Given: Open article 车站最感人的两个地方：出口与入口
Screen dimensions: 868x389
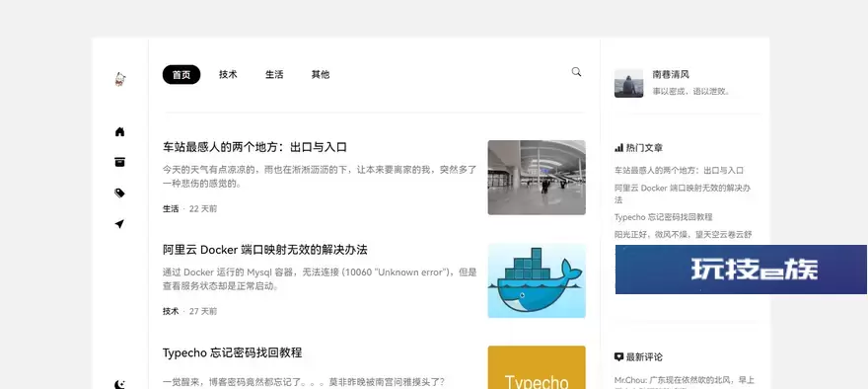Looking at the screenshot, I should click(255, 147).
